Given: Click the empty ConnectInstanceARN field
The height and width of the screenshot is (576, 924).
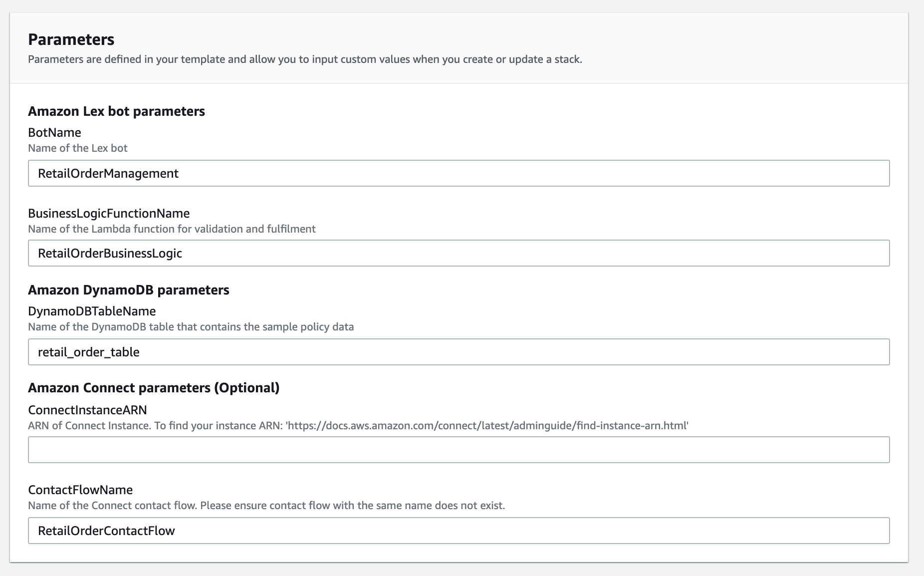Looking at the screenshot, I should pos(459,450).
